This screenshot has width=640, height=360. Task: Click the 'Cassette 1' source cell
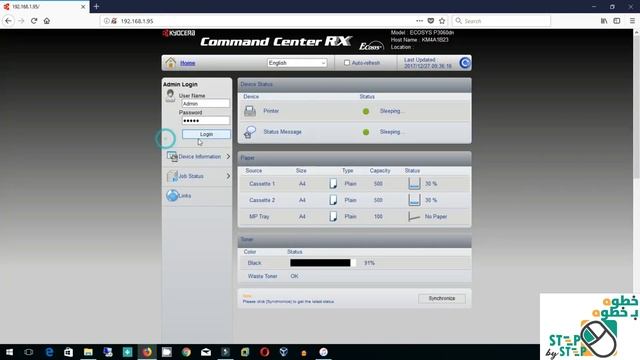pos(262,184)
